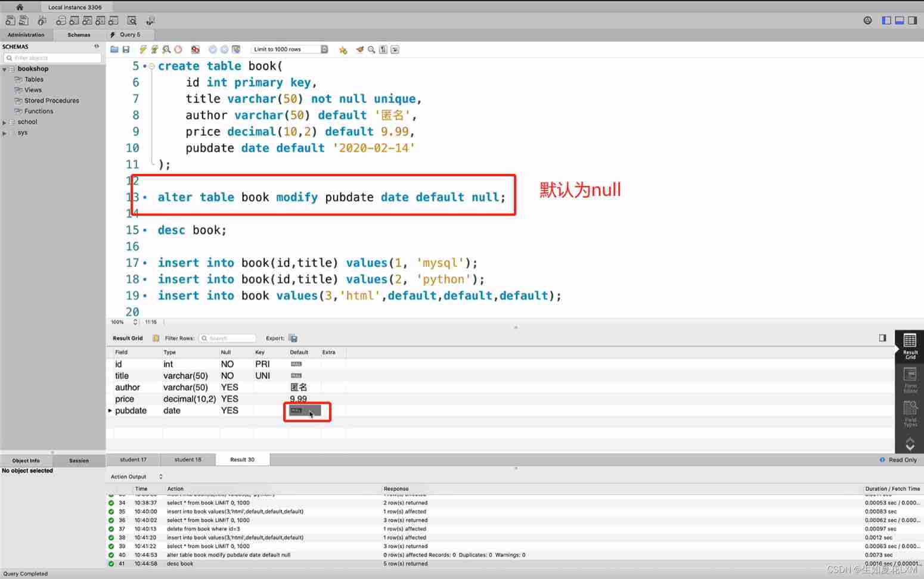Create new function toolbar icon
924x579 pixels.
(113, 21)
